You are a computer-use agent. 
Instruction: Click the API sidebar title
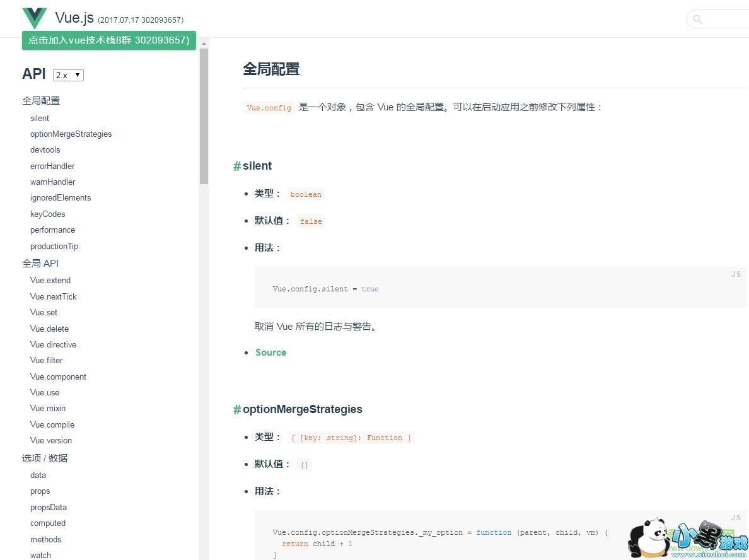[x=34, y=74]
